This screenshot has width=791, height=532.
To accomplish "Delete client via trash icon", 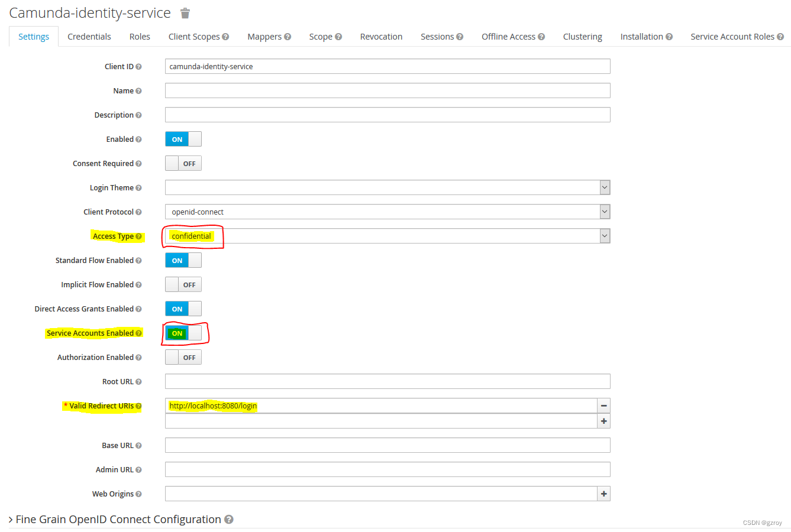I will (185, 13).
